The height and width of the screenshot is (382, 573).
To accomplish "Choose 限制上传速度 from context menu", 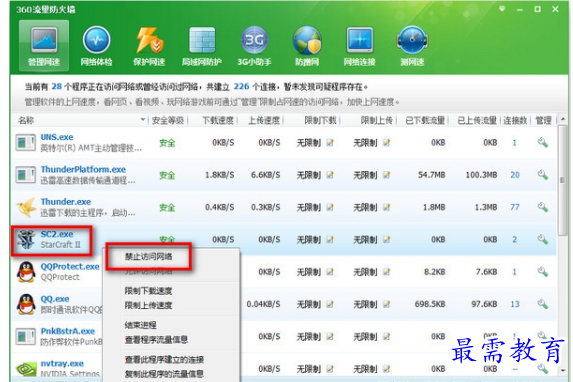I will click(148, 305).
